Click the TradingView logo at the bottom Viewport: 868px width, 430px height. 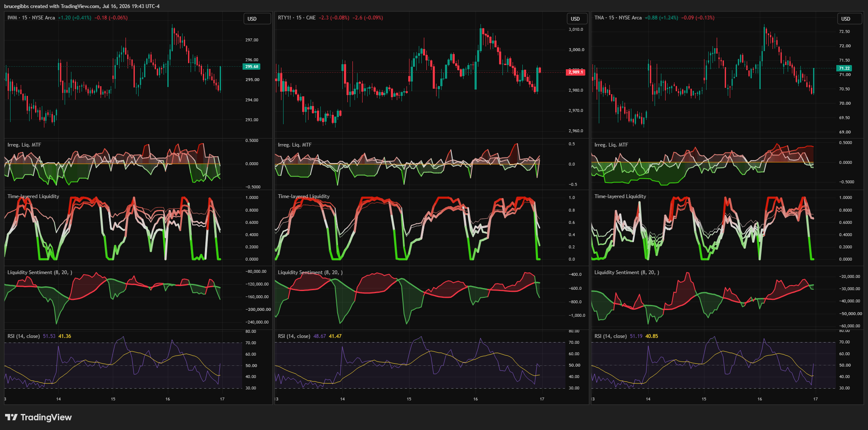[x=38, y=417]
